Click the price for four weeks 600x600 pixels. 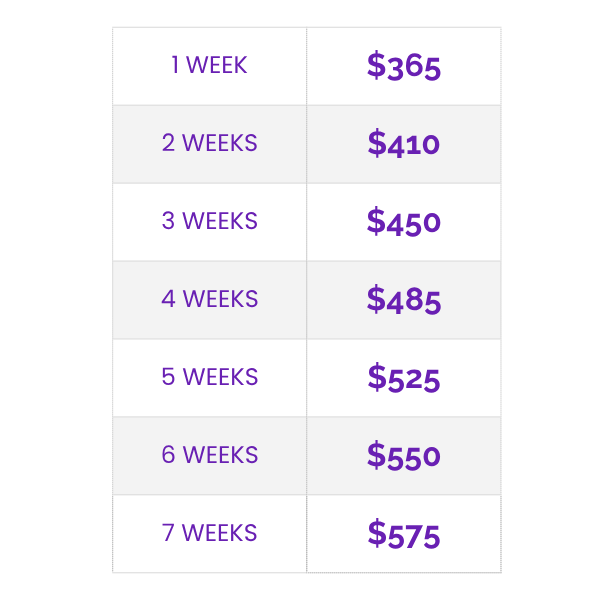coord(403,300)
